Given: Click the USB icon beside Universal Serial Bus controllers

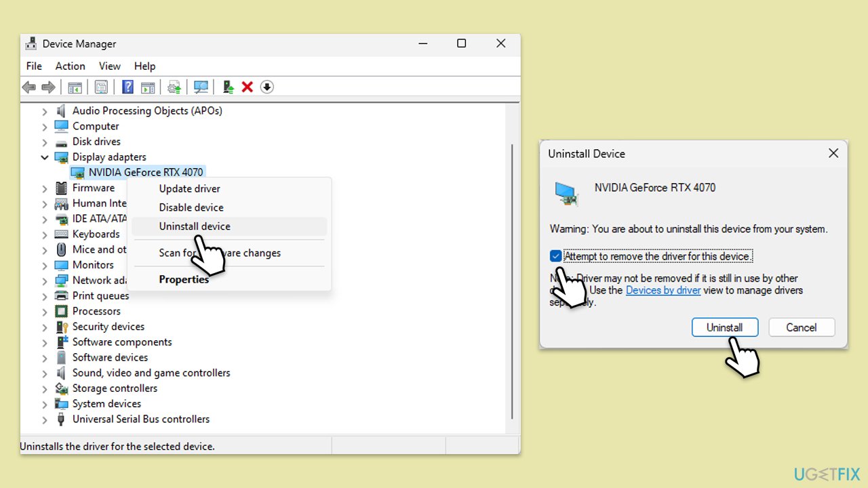Looking at the screenshot, I should (x=62, y=420).
